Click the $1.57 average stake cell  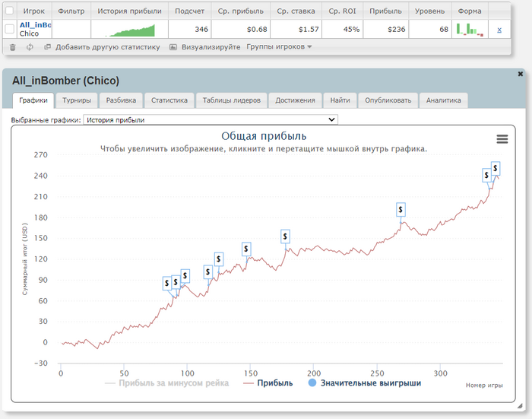[296, 29]
